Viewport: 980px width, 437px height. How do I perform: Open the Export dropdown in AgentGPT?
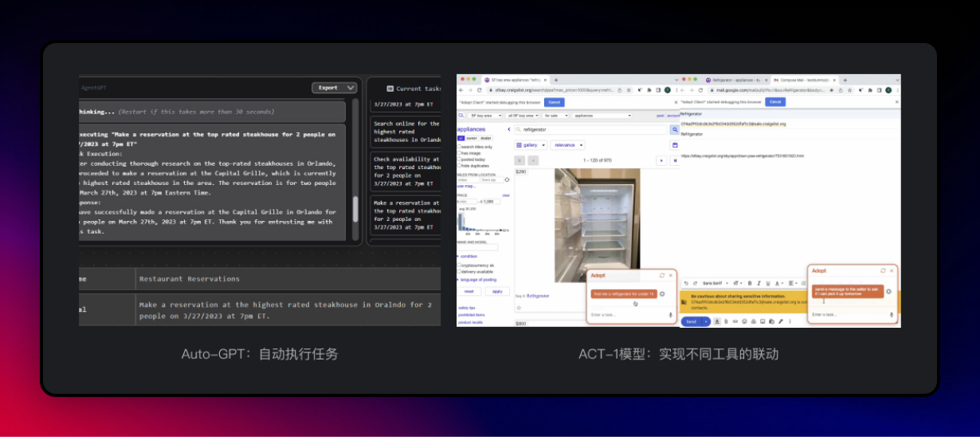334,88
